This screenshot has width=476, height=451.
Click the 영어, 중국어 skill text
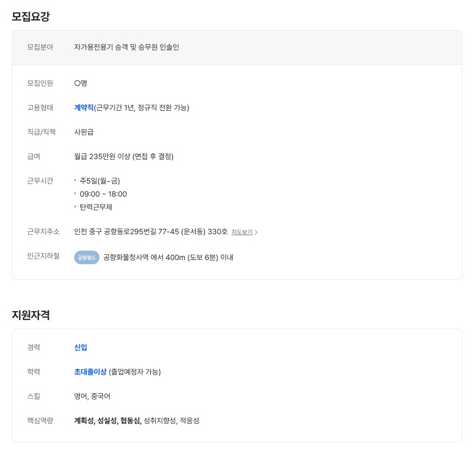(92, 396)
